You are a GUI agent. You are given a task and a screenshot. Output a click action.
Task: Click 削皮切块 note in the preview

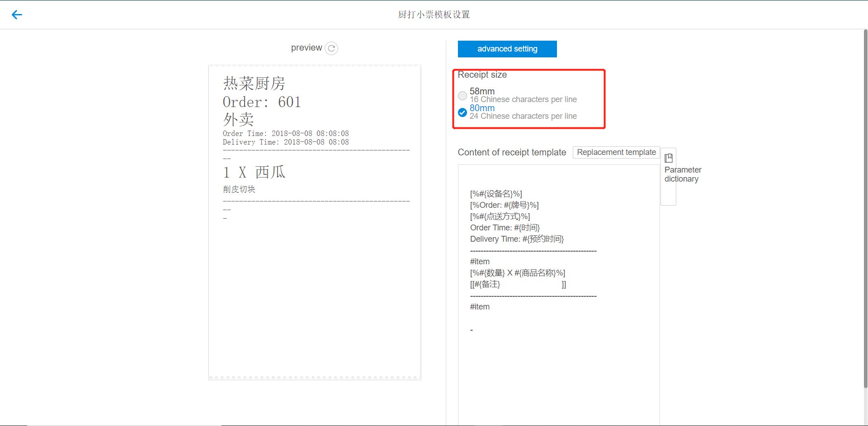(x=239, y=189)
